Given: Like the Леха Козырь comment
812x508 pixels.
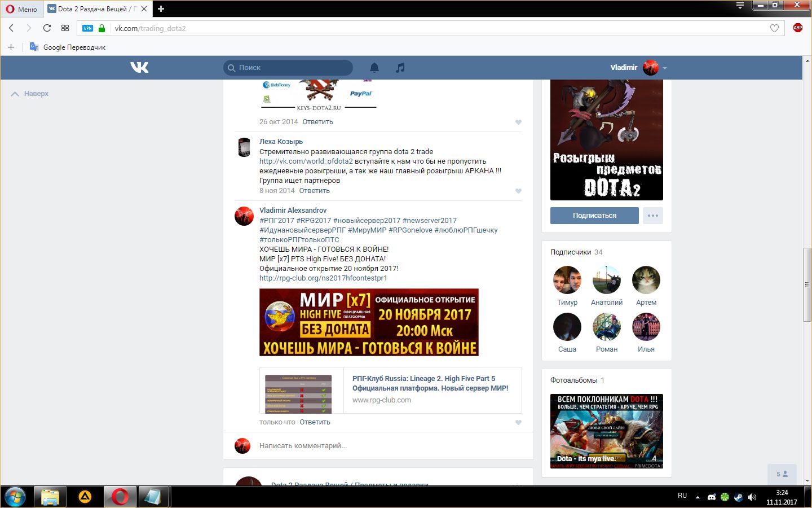Looking at the screenshot, I should pos(518,191).
